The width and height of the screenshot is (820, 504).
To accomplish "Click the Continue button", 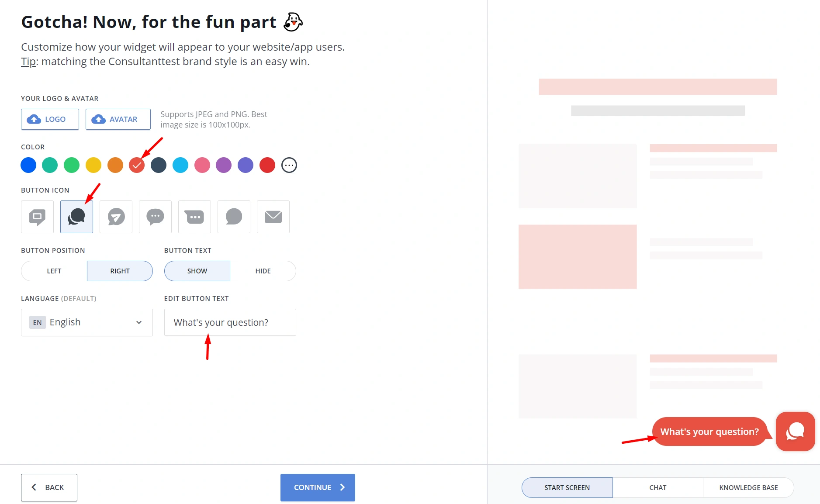I will click(318, 487).
